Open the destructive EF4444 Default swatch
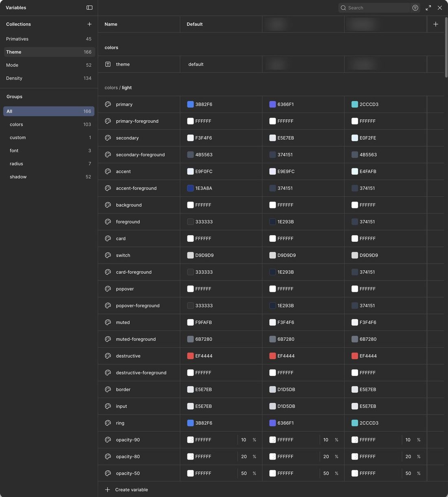 pos(190,356)
